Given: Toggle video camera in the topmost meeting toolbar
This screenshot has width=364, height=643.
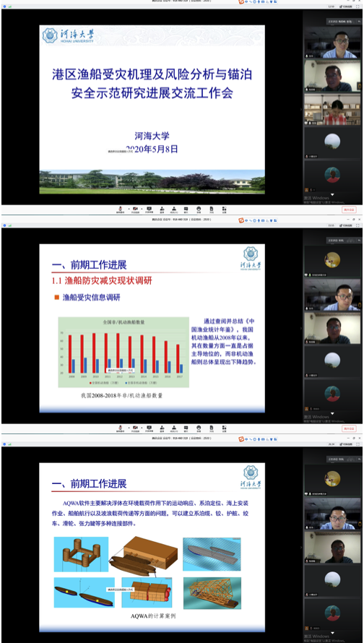Looking at the screenshot, I should point(135,210).
